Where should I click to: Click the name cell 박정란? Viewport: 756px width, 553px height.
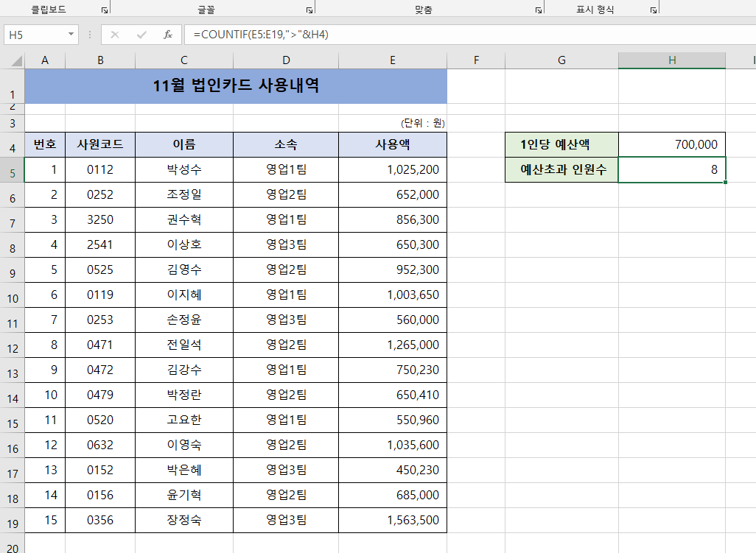[184, 395]
